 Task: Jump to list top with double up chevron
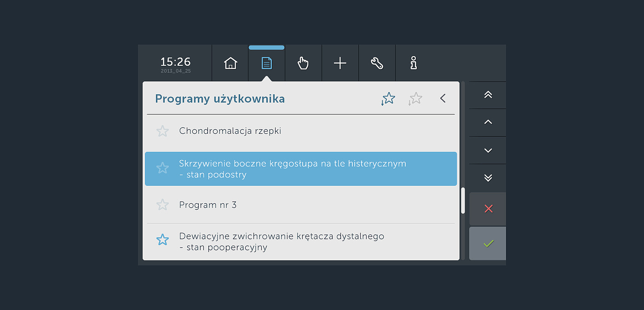[488, 95]
